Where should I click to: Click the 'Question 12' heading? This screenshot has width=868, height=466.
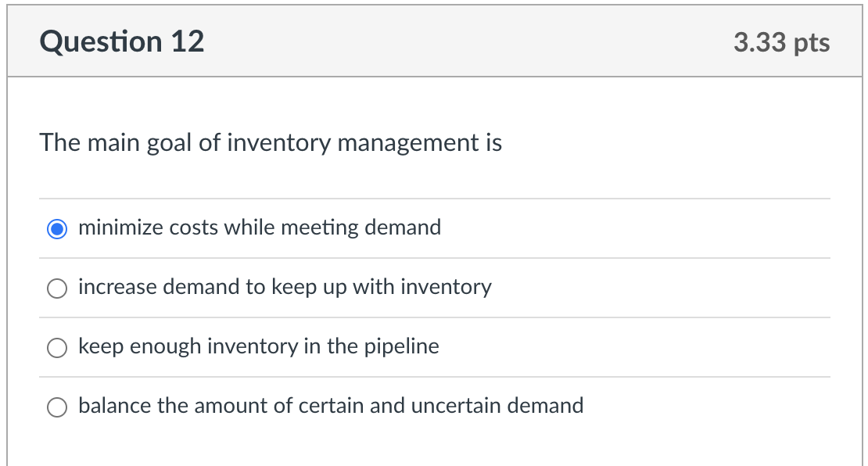click(122, 41)
